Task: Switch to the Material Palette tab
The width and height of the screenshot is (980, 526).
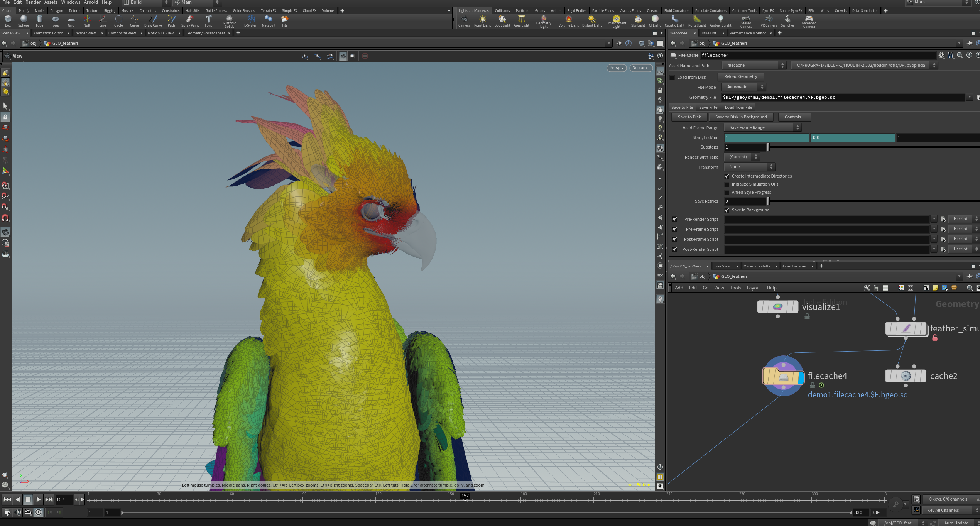Action: point(756,266)
